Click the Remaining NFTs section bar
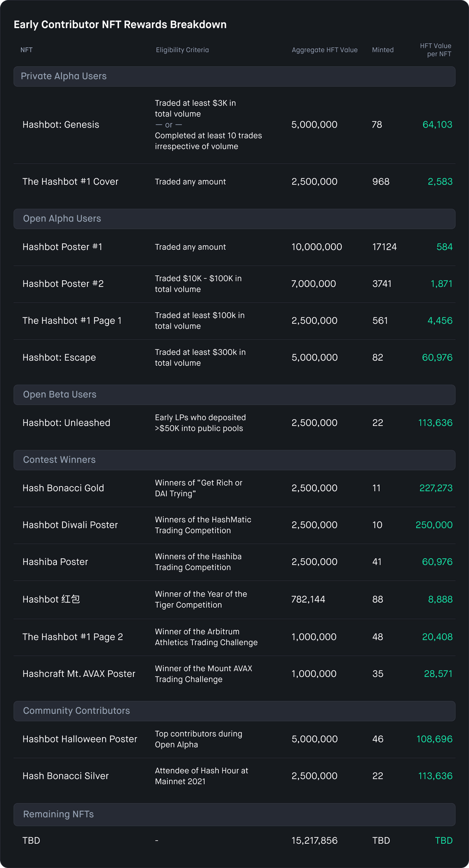This screenshot has width=469, height=868. click(x=234, y=815)
